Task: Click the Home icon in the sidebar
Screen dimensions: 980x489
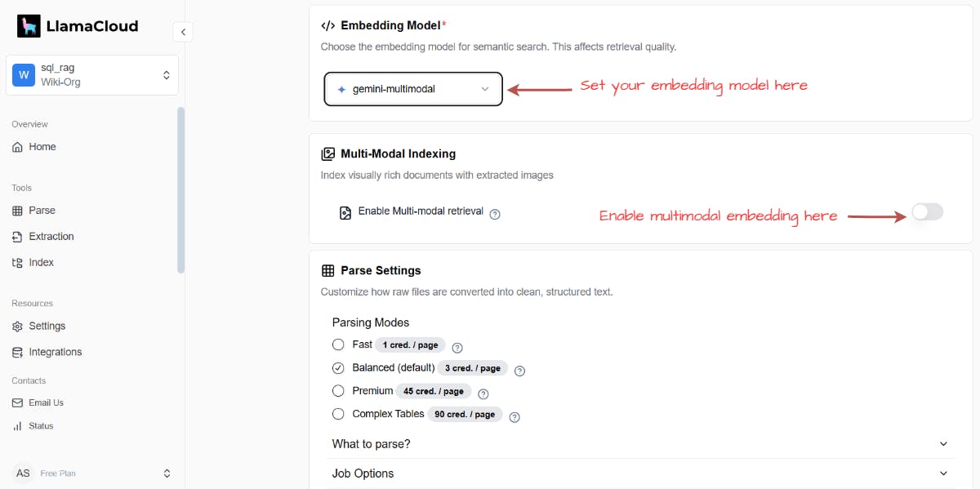Action: (x=17, y=146)
